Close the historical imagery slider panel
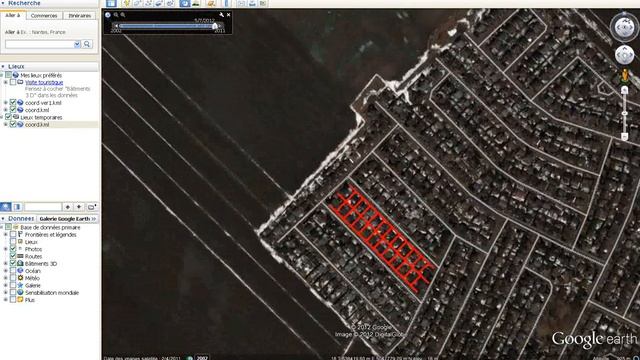The width and height of the screenshot is (640, 360). pos(229,15)
